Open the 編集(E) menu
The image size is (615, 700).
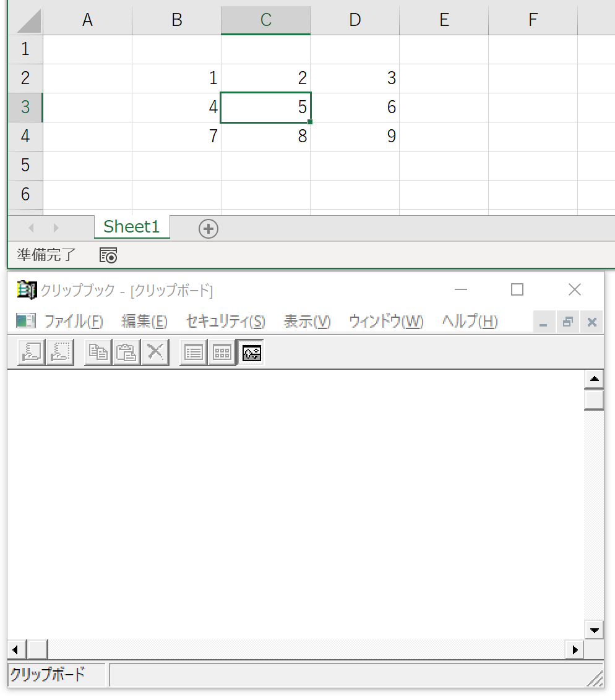pyautogui.click(x=144, y=321)
